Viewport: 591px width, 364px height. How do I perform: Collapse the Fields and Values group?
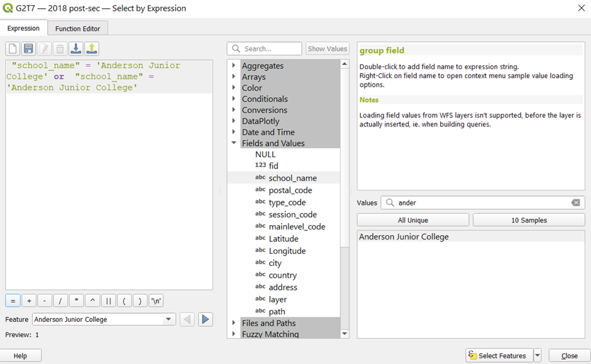pyautogui.click(x=234, y=143)
